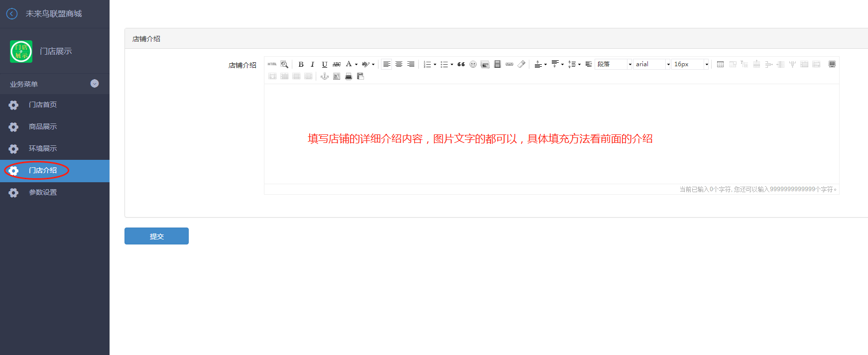The width and height of the screenshot is (868, 355).
Task: Print the editor content
Action: (349, 76)
